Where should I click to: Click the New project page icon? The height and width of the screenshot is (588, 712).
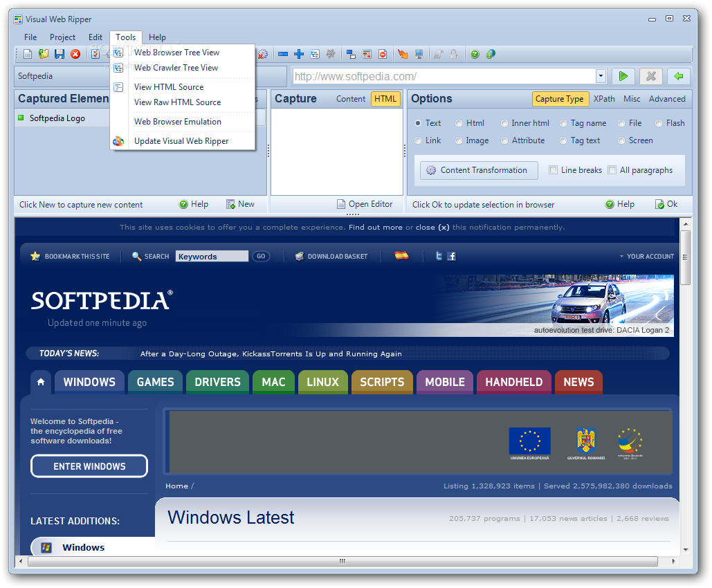click(28, 54)
